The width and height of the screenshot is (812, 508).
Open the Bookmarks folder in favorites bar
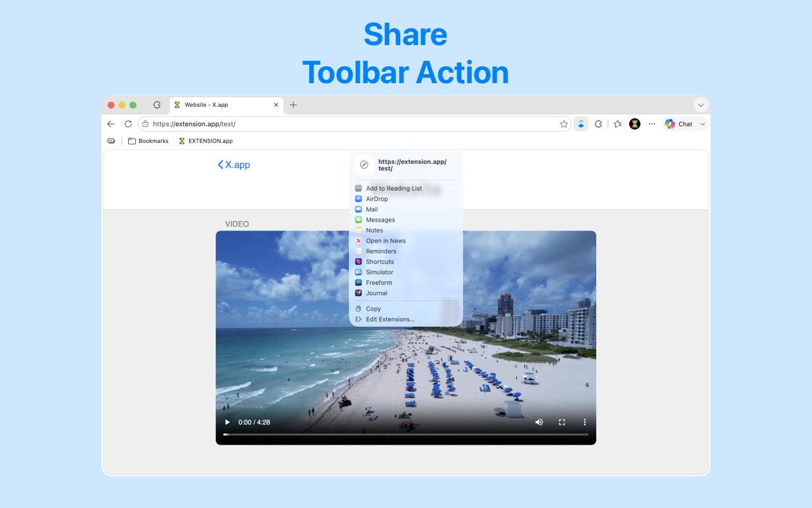[148, 141]
